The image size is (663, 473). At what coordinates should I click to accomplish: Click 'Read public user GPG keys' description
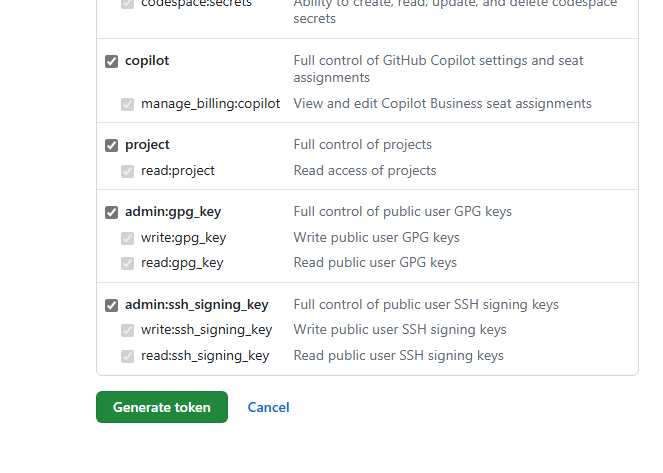pos(375,263)
